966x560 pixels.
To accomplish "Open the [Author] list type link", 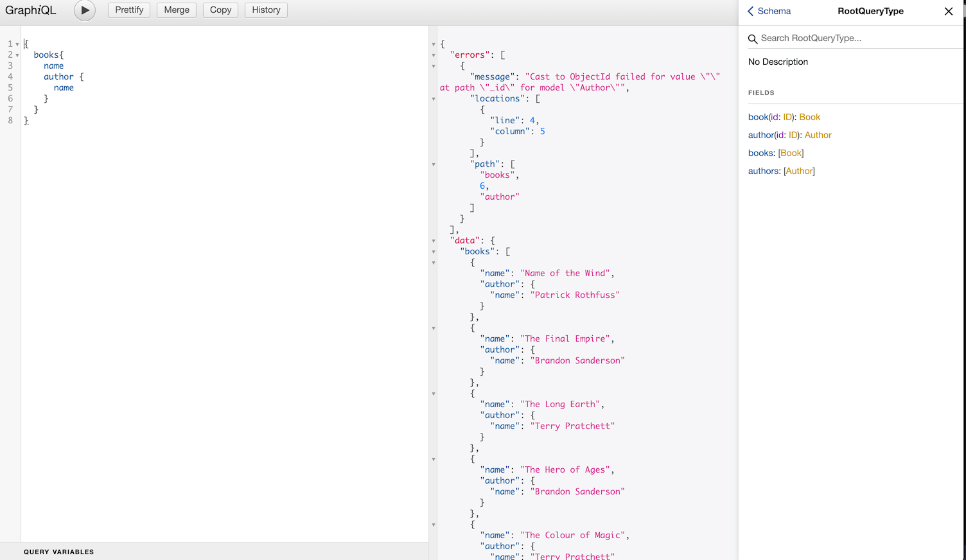I will [800, 171].
